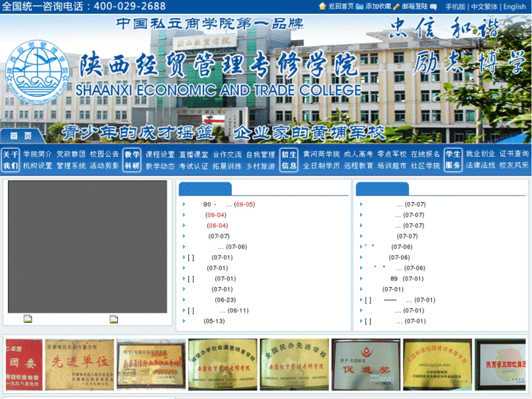Open 自我管理 in the navigation

coord(261,154)
